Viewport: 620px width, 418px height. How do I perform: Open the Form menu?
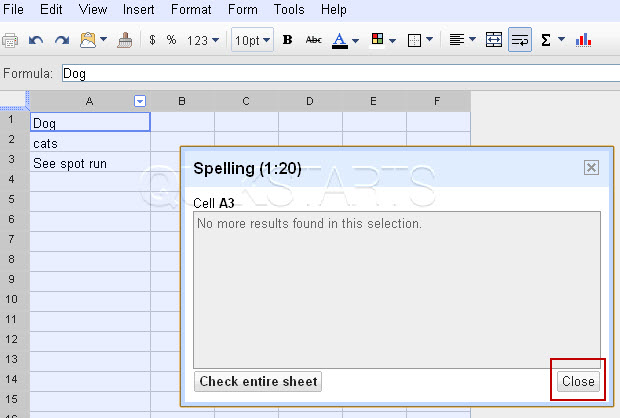pyautogui.click(x=242, y=9)
